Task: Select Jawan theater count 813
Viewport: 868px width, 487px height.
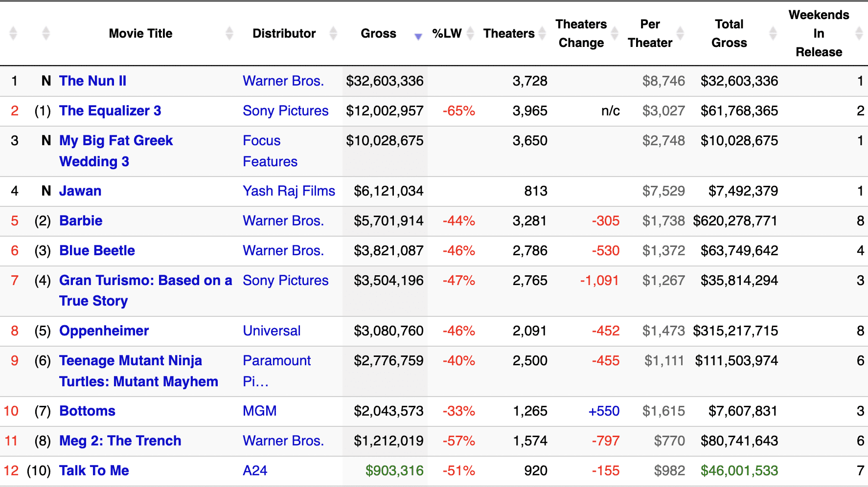Action: click(x=536, y=191)
